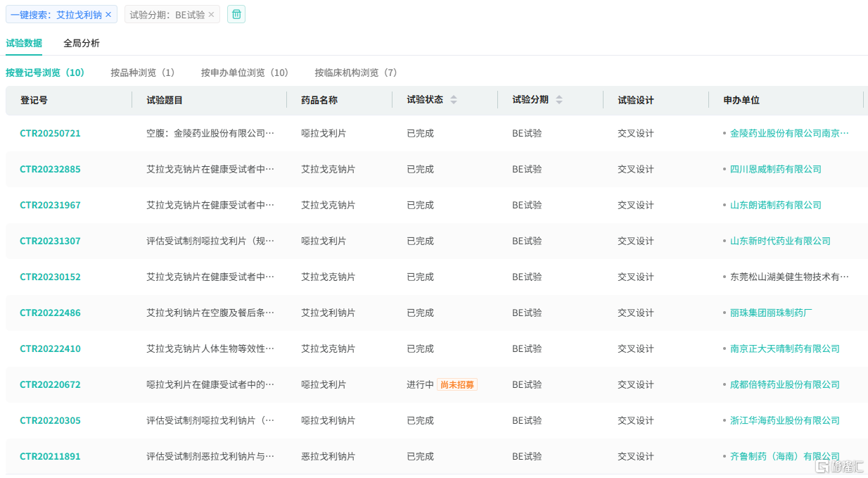Image resolution: width=868 pixels, height=478 pixels.
Task: Click the 药品名称 column header
Action: (319, 100)
